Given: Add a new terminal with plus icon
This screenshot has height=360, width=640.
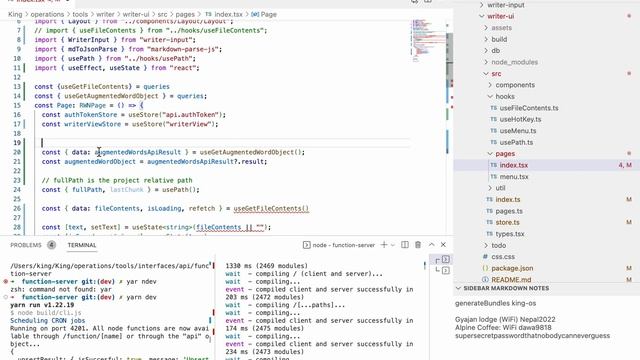Looking at the screenshot, I should (x=384, y=245).
